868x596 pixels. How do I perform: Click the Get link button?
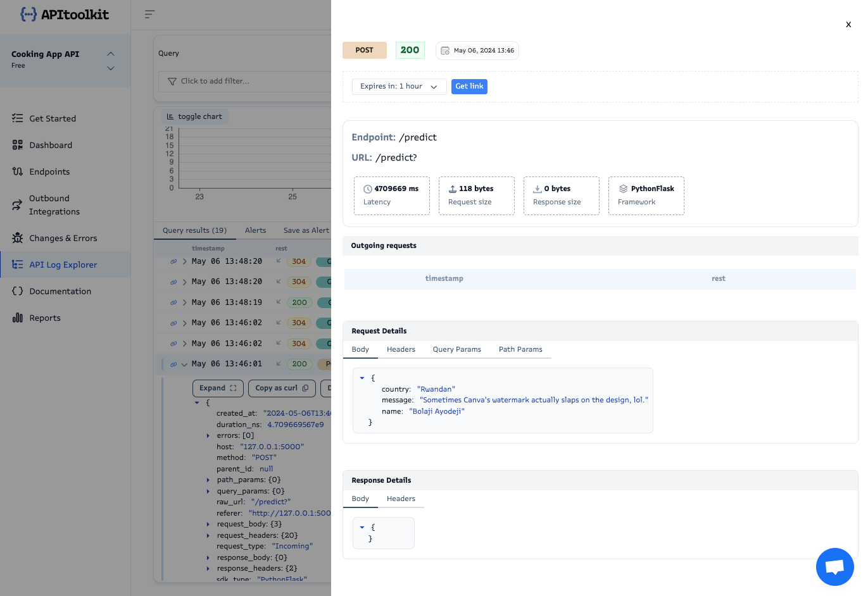point(469,87)
